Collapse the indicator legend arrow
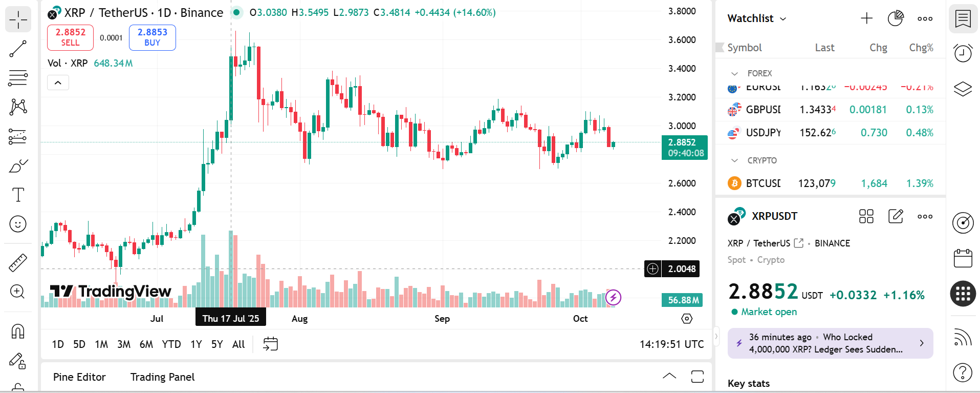This screenshot has height=393, width=980. (x=58, y=82)
